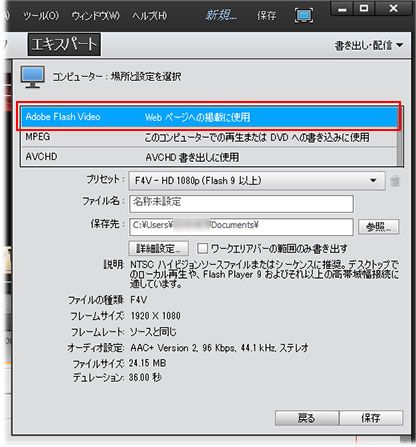Maximize the window
Screen dimensions: 416x447
tap(364, 9)
